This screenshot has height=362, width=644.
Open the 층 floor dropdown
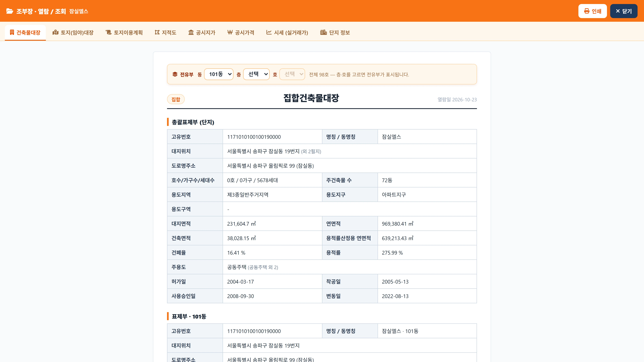click(256, 74)
